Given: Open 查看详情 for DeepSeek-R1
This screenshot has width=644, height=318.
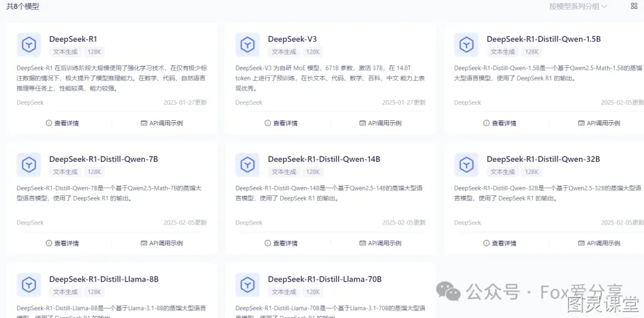Looking at the screenshot, I should (63, 123).
